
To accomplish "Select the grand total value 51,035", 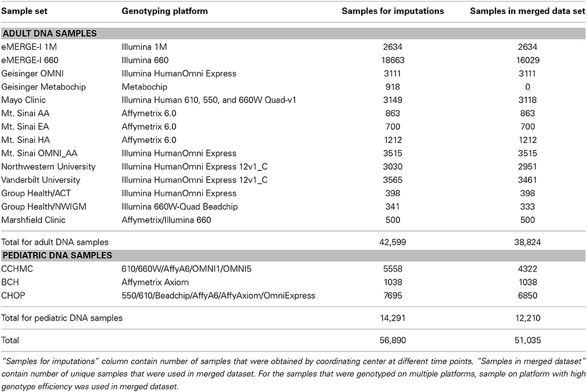I will point(527,340).
